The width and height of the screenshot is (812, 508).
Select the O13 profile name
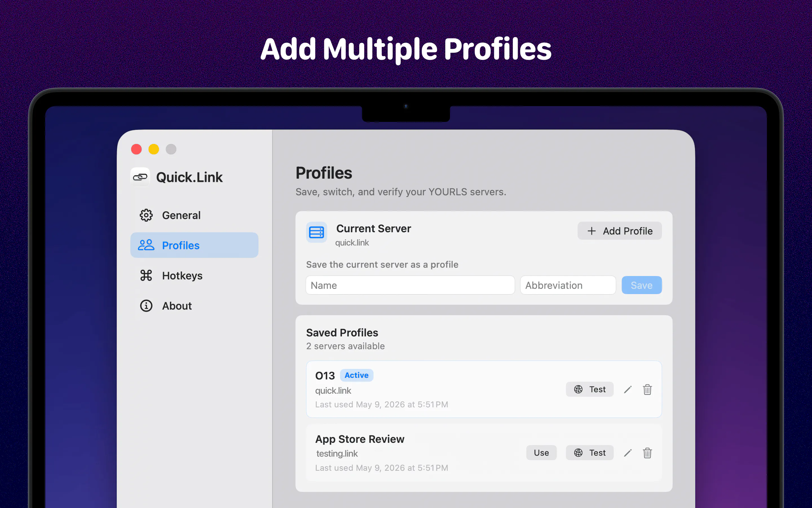325,376
